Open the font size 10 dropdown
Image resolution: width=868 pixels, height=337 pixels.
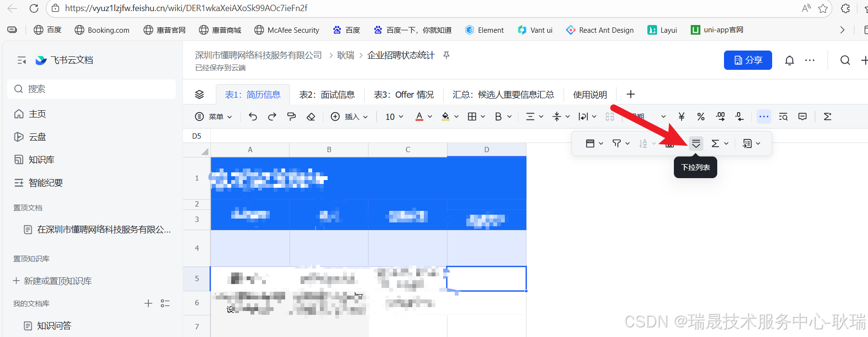tap(394, 117)
